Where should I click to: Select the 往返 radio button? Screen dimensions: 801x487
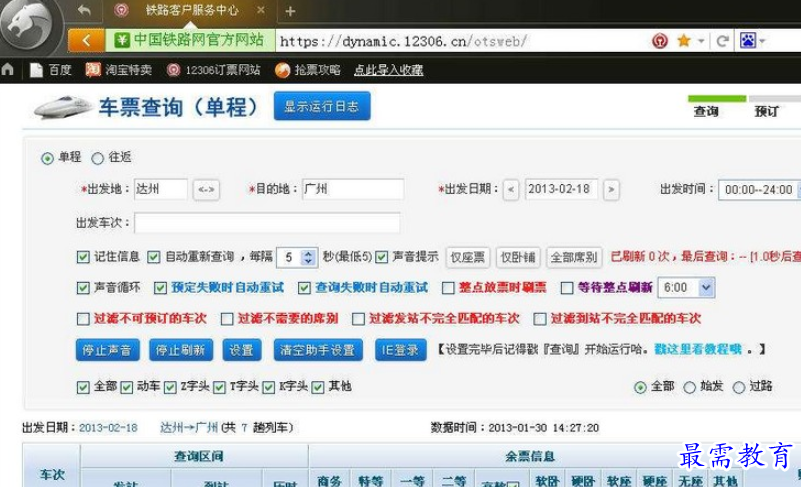tap(97, 158)
